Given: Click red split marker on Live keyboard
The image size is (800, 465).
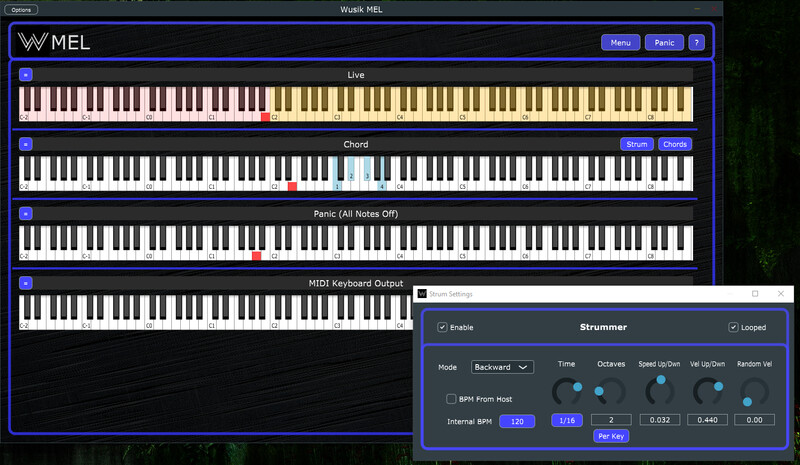Looking at the screenshot, I should click(265, 117).
